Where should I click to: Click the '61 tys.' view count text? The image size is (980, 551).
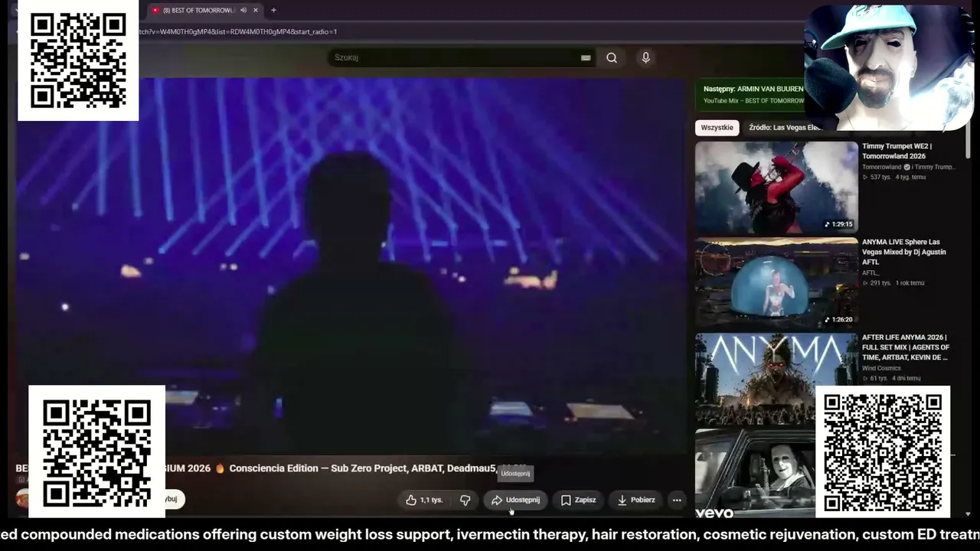[x=878, y=379]
